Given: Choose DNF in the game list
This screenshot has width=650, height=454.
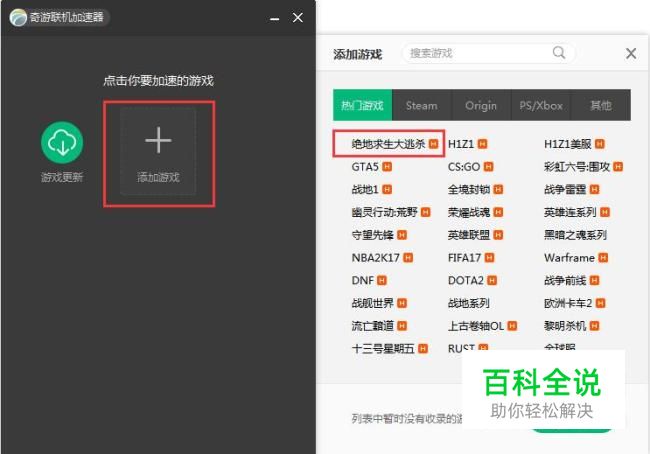Looking at the screenshot, I should (363, 281).
